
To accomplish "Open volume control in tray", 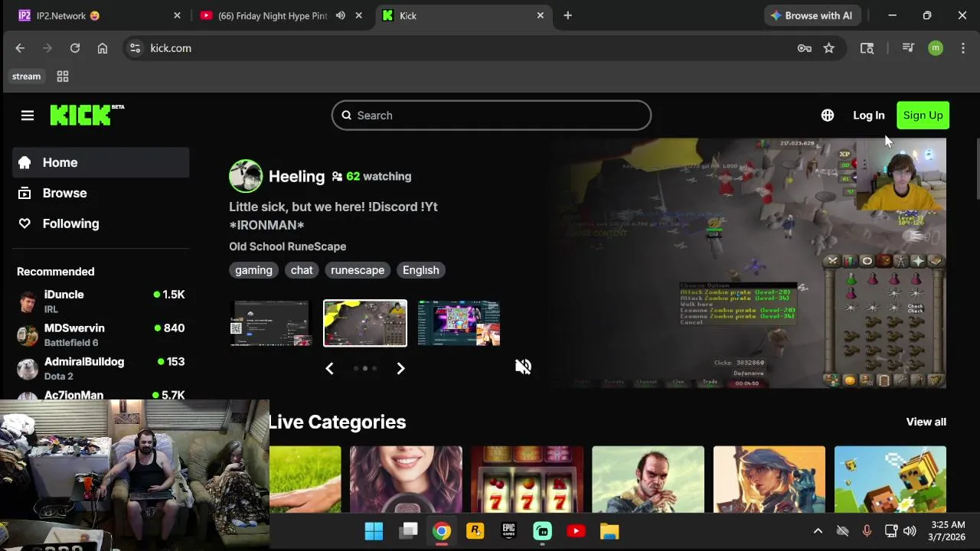I will click(x=910, y=531).
